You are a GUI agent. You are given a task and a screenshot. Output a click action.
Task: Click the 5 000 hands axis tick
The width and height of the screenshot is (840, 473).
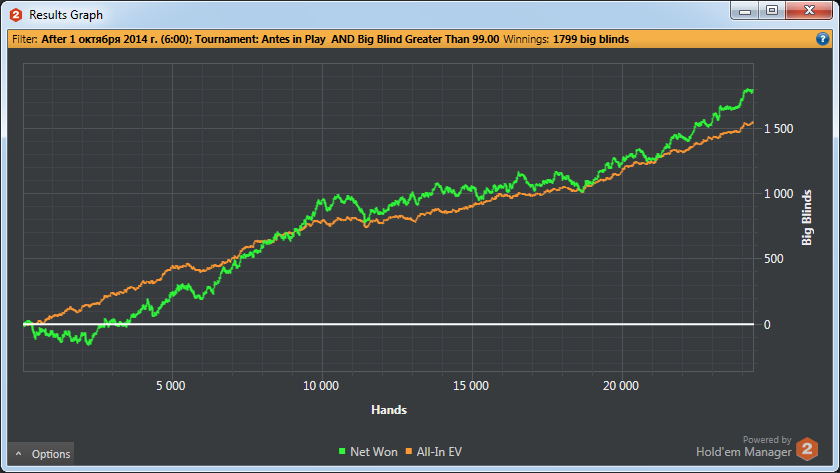(174, 385)
